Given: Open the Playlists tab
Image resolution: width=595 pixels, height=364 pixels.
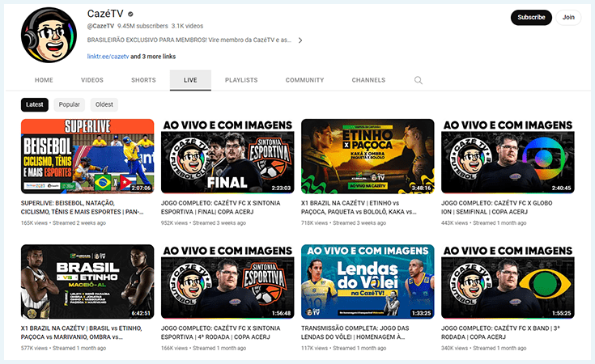Looking at the screenshot, I should (x=241, y=80).
